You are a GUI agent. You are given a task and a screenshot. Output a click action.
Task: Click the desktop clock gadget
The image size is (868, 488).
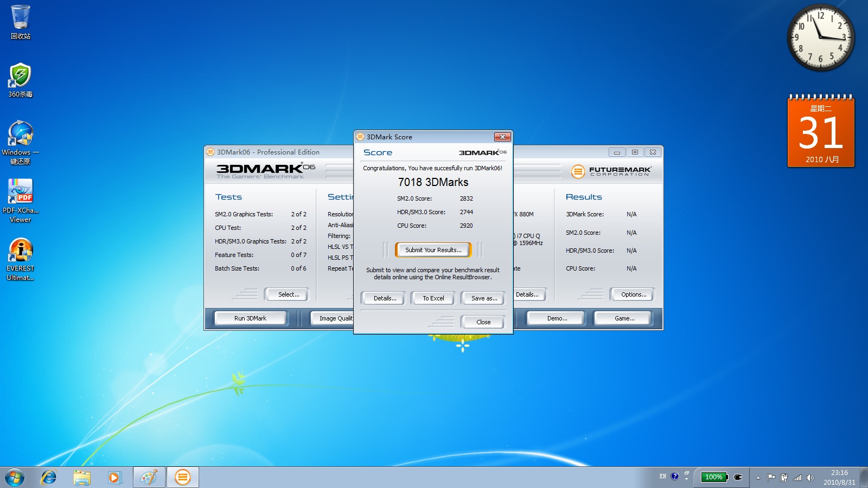tap(821, 38)
